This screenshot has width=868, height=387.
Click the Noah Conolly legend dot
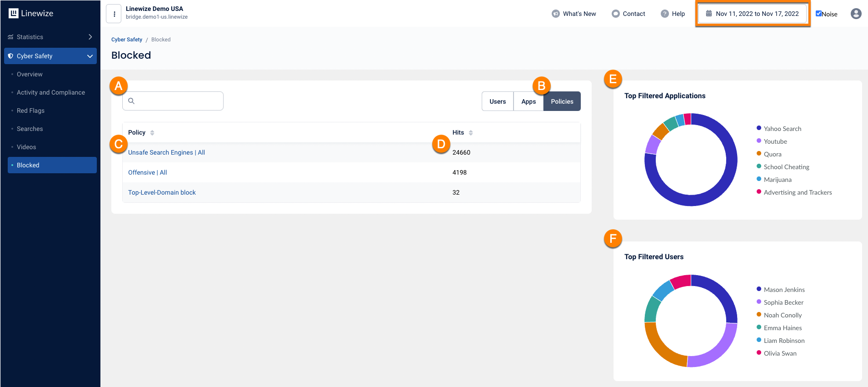[759, 314]
